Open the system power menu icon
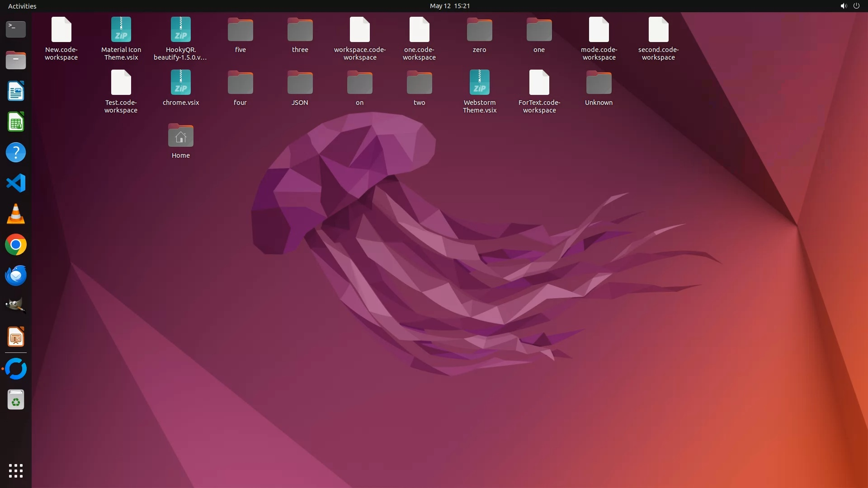This screenshot has height=488, width=868. 856,6
